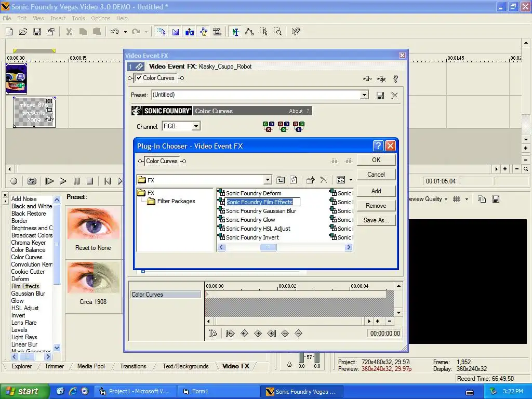The height and width of the screenshot is (399, 532).
Task: Click the Circa 1908 preset thumbnail
Action: pos(94,277)
